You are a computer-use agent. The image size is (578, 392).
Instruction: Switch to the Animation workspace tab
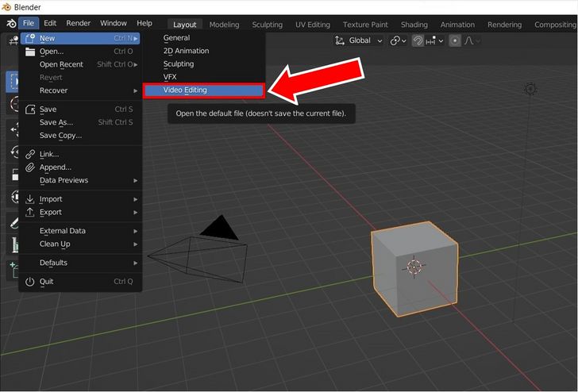pos(457,25)
